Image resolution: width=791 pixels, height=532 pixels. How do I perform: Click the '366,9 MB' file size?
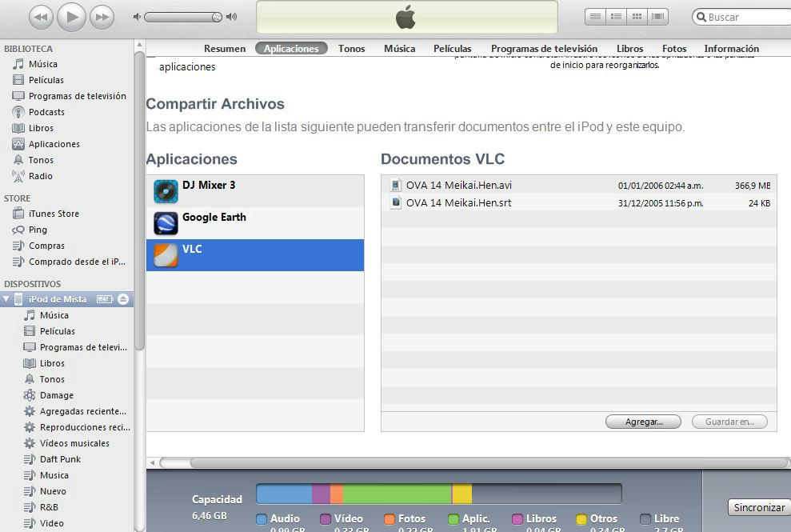coord(752,186)
